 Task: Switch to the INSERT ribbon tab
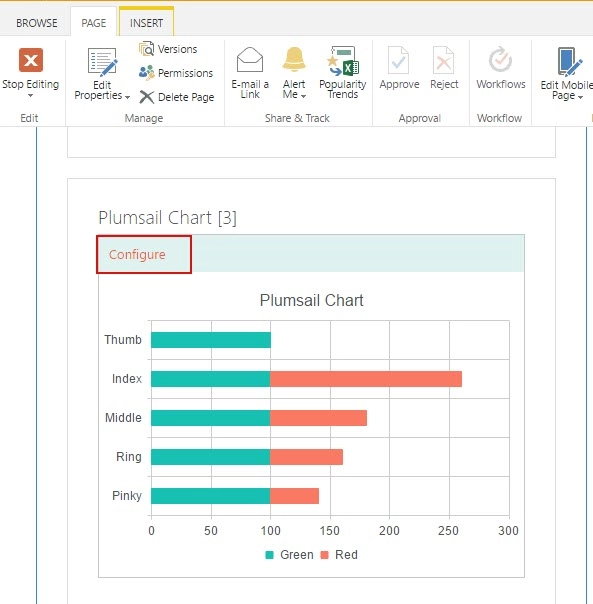point(146,23)
